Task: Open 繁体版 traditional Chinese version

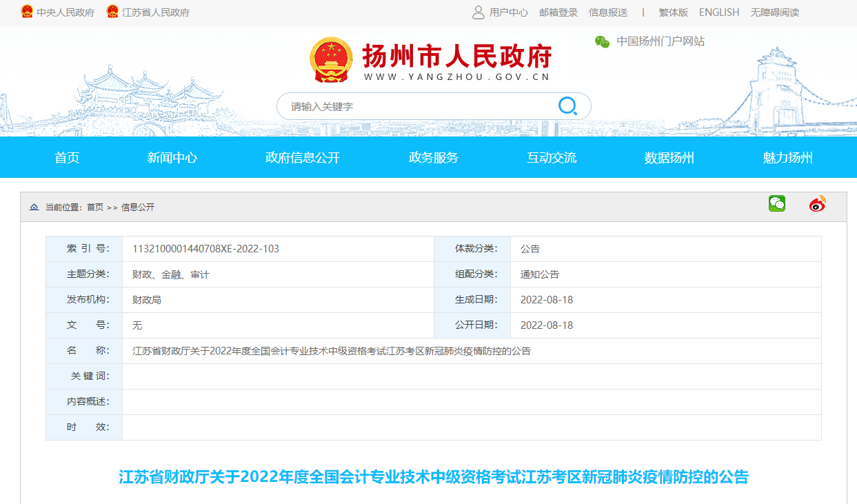Action: [672, 12]
